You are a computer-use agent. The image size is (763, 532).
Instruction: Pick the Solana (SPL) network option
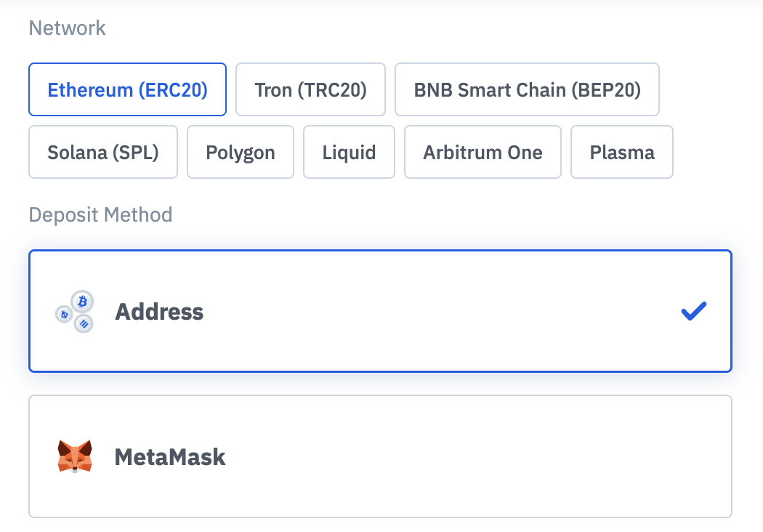[x=102, y=153]
